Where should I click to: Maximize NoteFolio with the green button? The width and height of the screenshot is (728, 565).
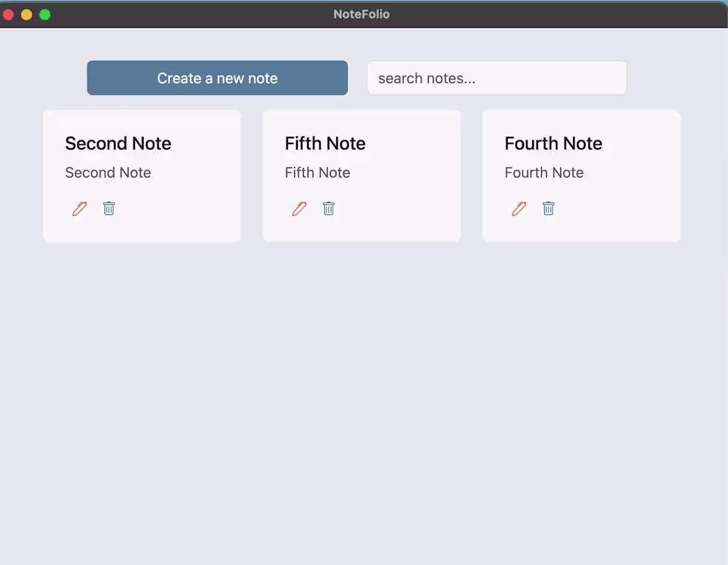(x=45, y=15)
